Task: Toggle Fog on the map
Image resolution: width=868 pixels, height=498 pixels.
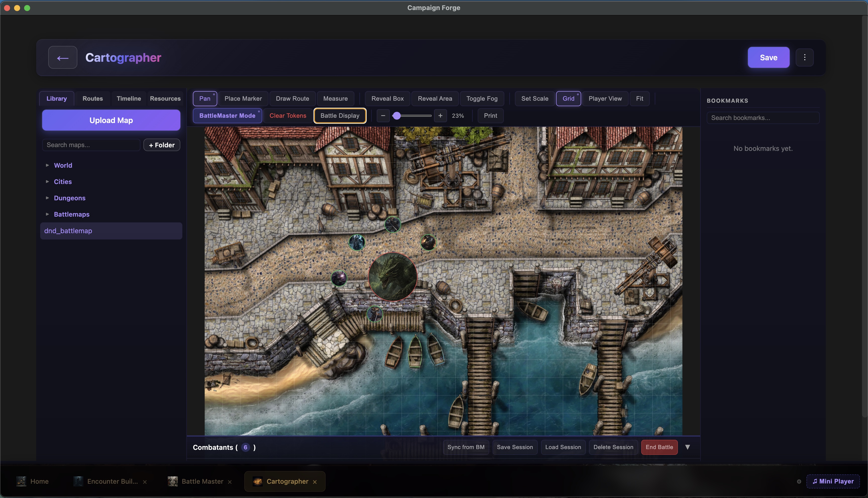Action: (482, 98)
